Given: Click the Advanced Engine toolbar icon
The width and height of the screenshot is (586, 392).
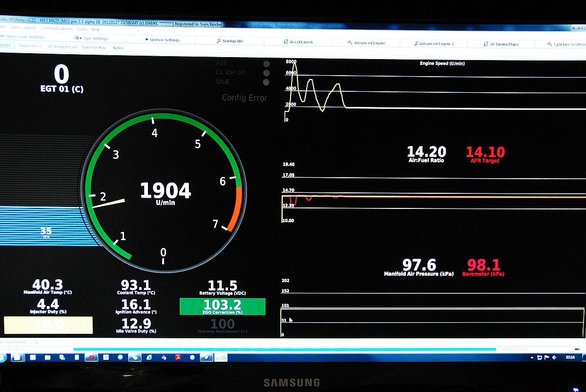Looking at the screenshot, I should click(350, 43).
